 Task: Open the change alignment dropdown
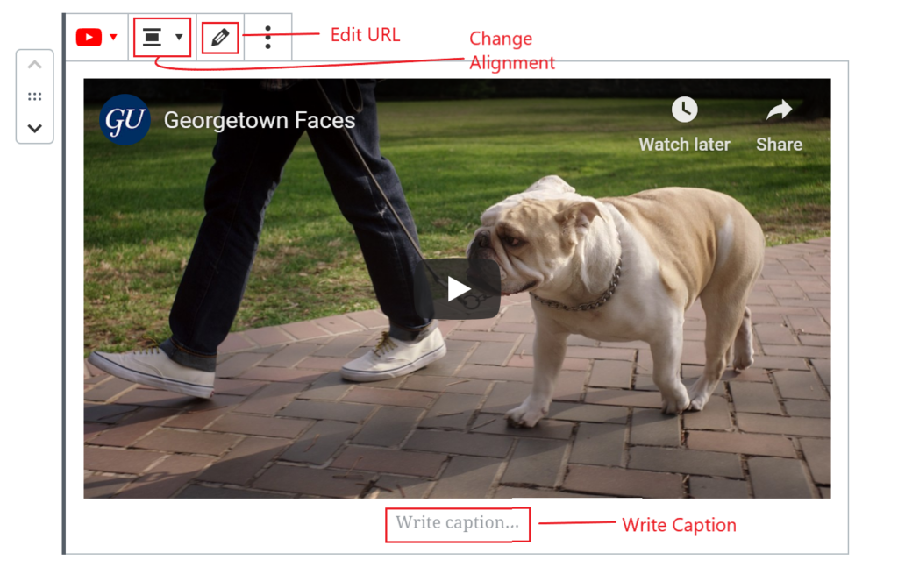(x=162, y=37)
